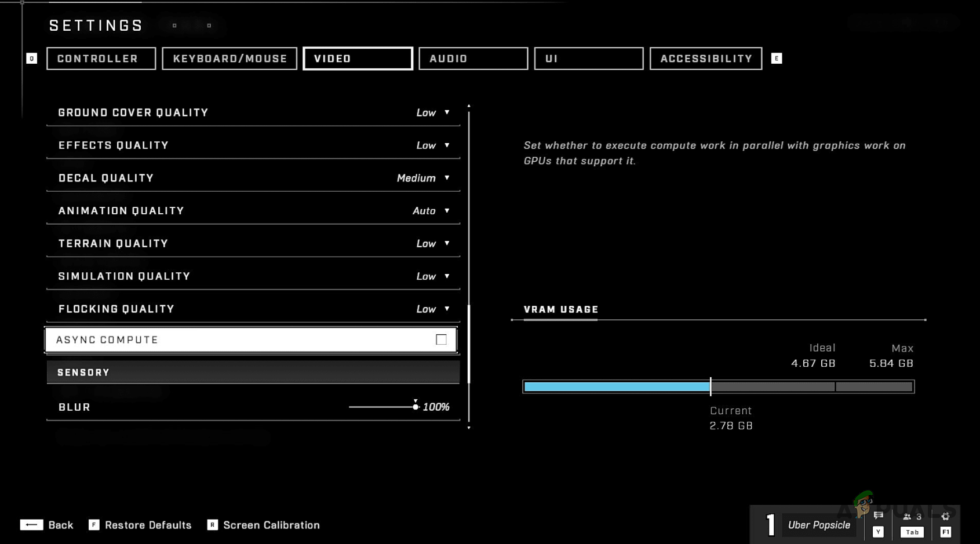The height and width of the screenshot is (544, 980).
Task: Open the UI settings tab
Action: (x=589, y=59)
